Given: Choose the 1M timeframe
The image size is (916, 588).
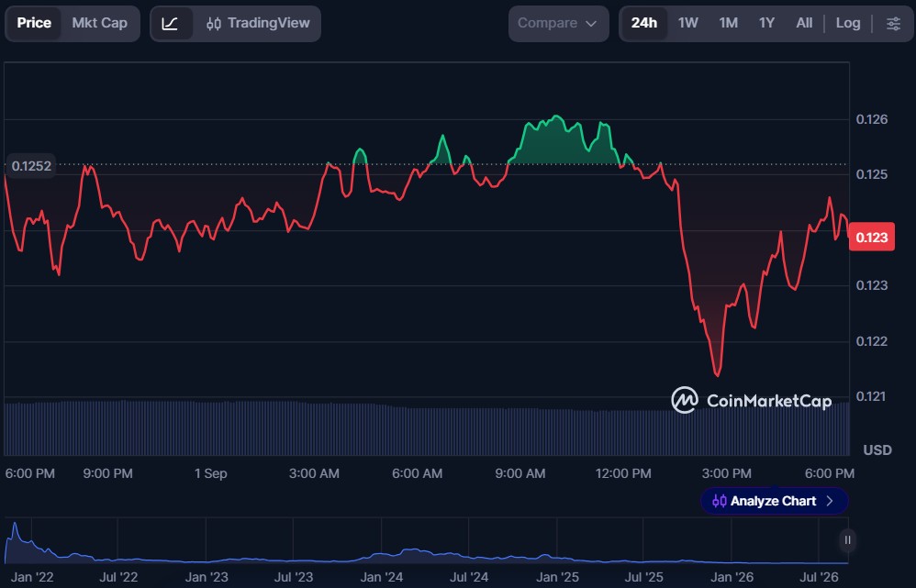Looking at the screenshot, I should click(x=728, y=23).
